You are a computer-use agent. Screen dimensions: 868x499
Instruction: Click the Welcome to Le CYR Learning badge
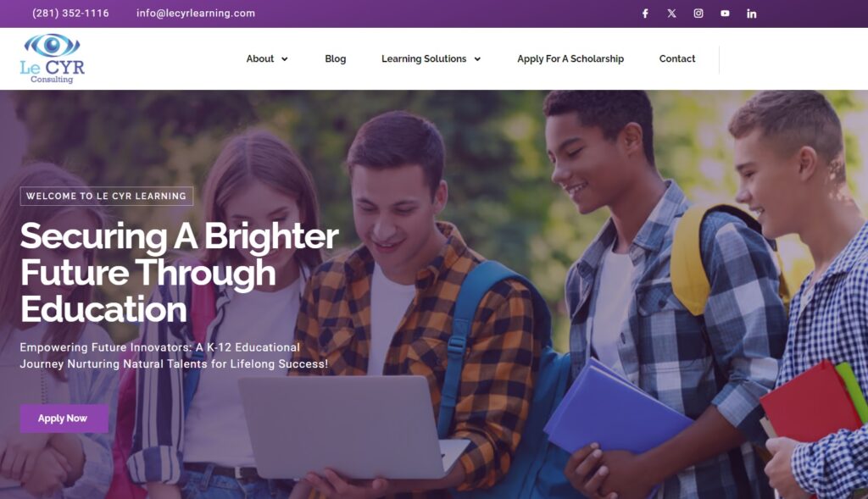[107, 196]
